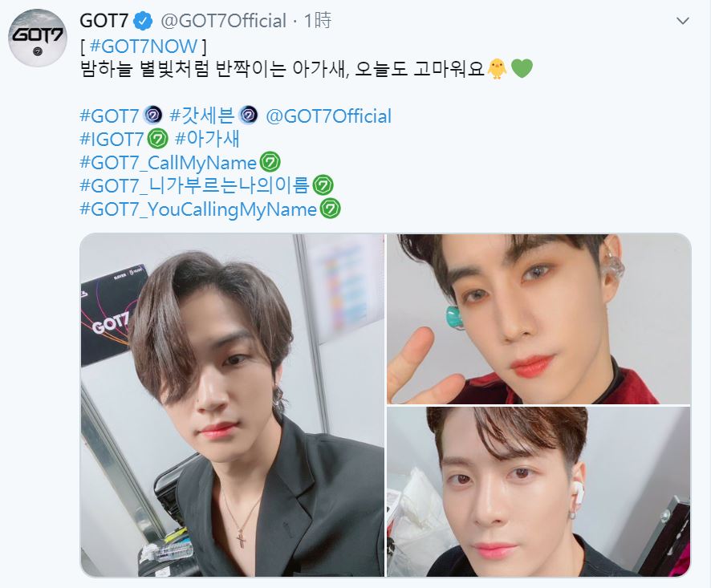Open the tweet options chevron menu
This screenshot has width=711, height=588.
(x=682, y=21)
